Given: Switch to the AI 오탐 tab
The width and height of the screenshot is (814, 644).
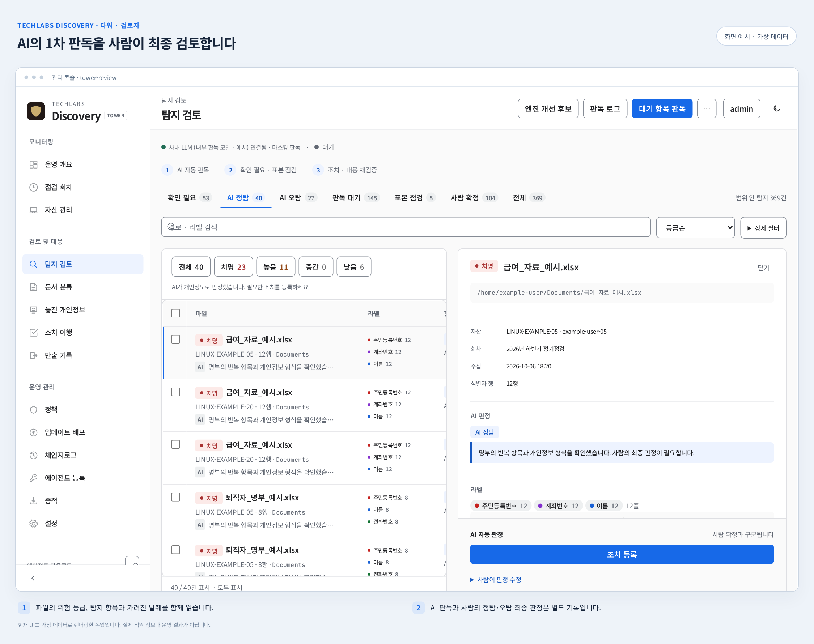Looking at the screenshot, I should (x=298, y=197).
